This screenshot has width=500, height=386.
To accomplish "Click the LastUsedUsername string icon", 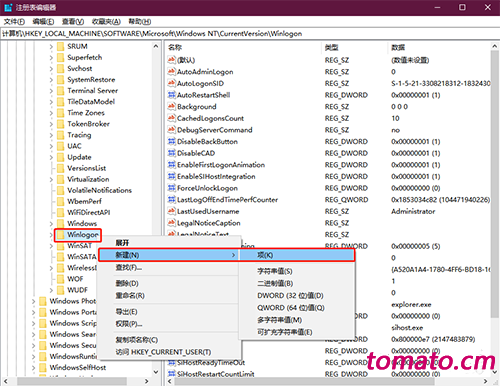I will coord(171,211).
